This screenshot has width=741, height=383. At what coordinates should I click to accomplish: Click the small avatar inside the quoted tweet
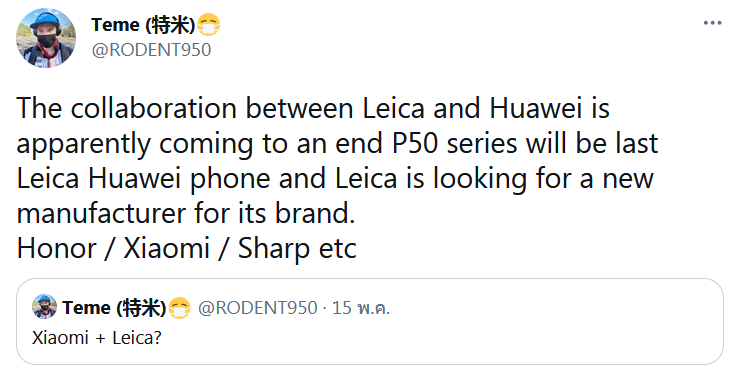(x=44, y=307)
